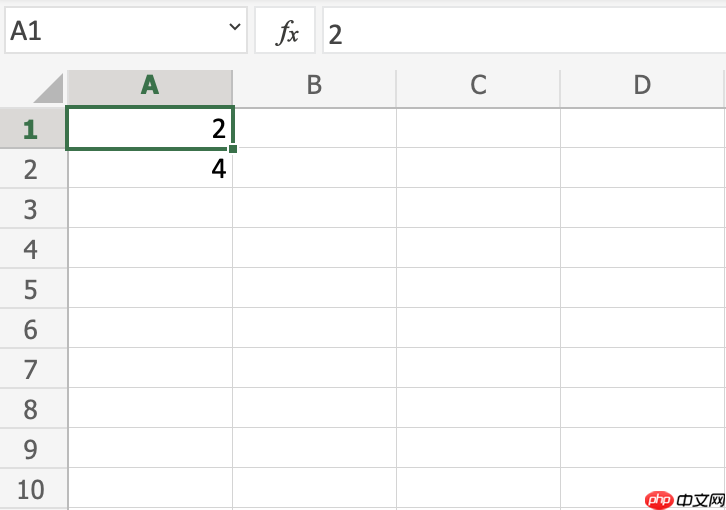The height and width of the screenshot is (510, 726).
Task: Select column A header
Action: [x=150, y=86]
